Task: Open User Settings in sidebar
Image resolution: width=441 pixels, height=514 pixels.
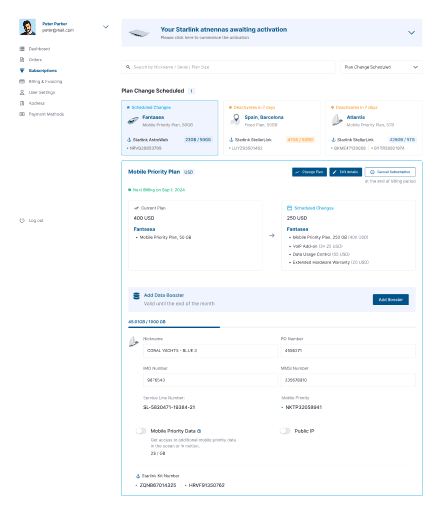Action: coord(42,92)
